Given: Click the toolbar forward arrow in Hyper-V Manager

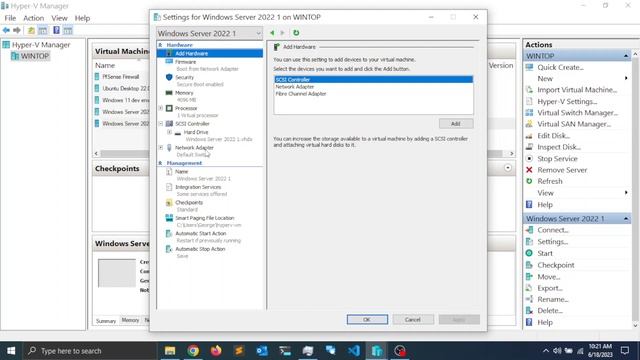Looking at the screenshot, I should [17, 30].
